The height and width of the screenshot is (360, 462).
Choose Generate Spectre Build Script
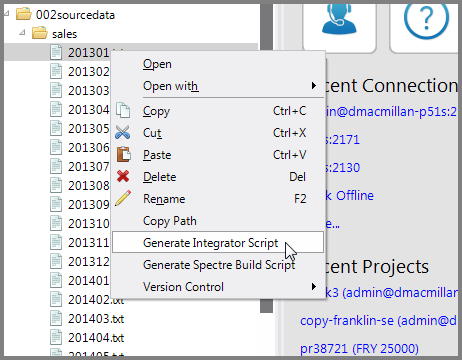tap(219, 265)
